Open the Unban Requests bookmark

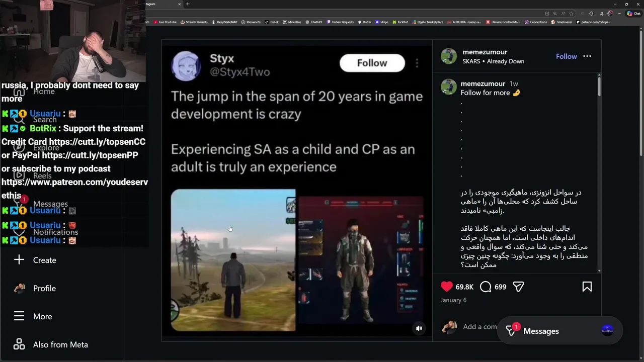[340, 22]
